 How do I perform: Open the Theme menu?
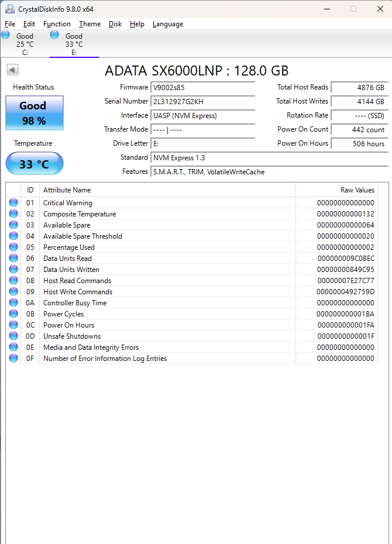point(90,24)
